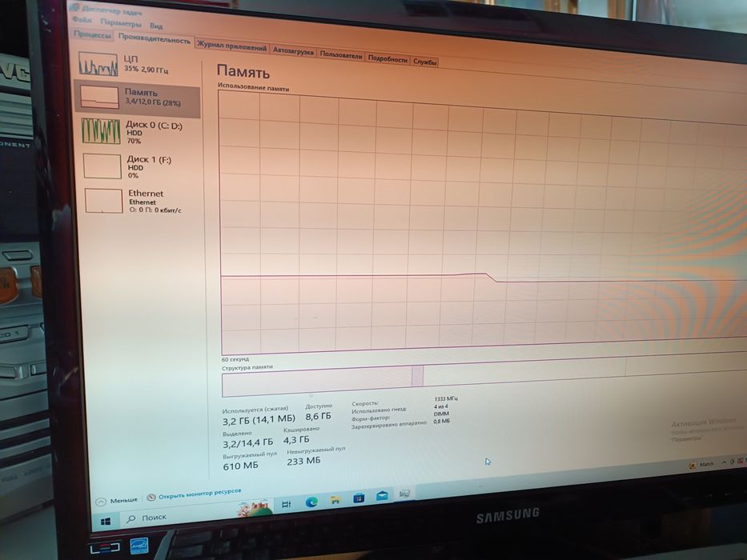Open the search highlights picture icon
The width and height of the screenshot is (747, 560).
tap(255, 508)
